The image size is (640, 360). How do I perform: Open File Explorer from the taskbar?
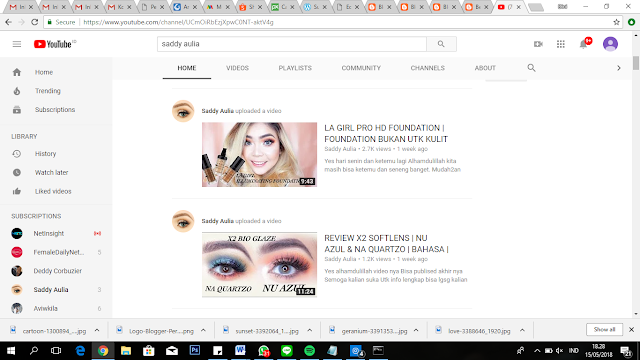pos(126,351)
